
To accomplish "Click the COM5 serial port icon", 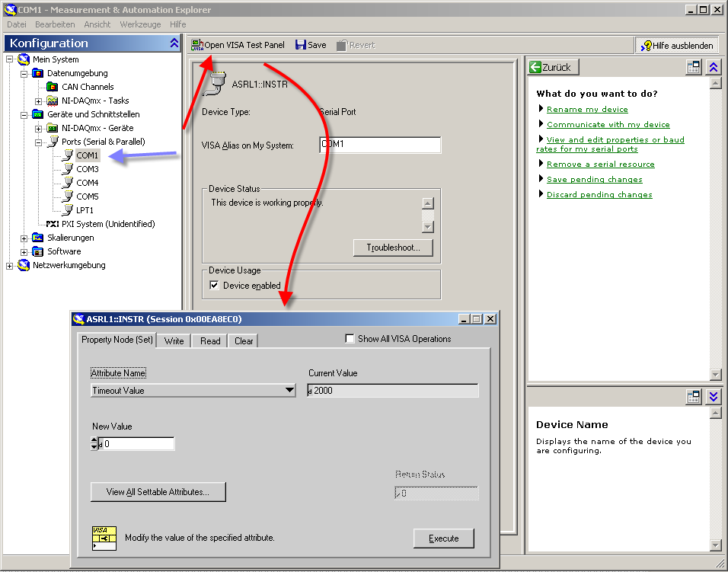I will pyautogui.click(x=68, y=197).
